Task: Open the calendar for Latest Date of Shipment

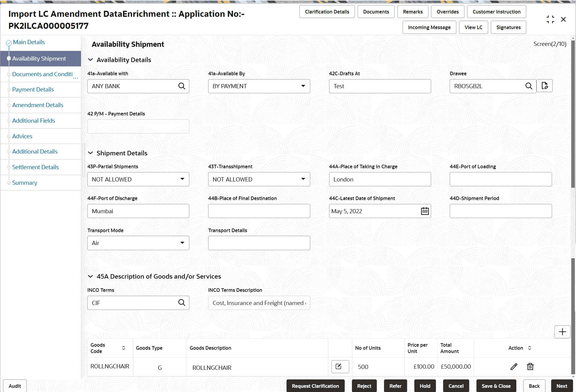Action: [x=424, y=211]
